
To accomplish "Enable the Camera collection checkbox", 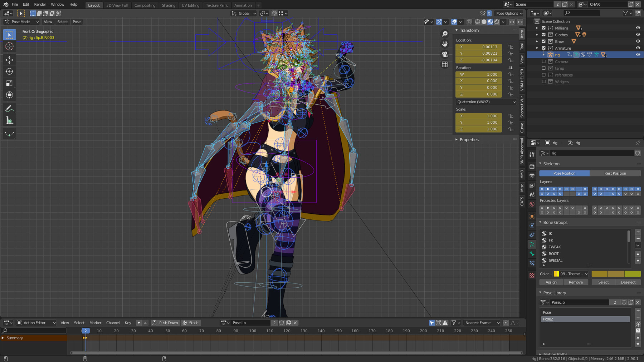I will pyautogui.click(x=543, y=61).
